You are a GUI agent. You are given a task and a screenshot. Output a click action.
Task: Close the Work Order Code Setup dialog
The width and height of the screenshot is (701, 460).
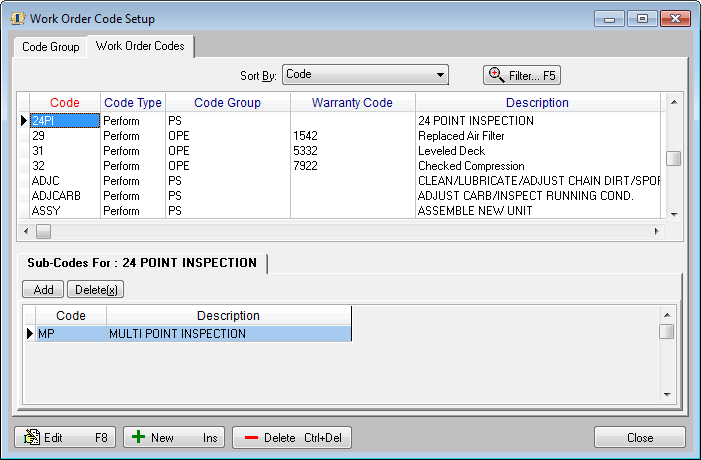point(640,437)
